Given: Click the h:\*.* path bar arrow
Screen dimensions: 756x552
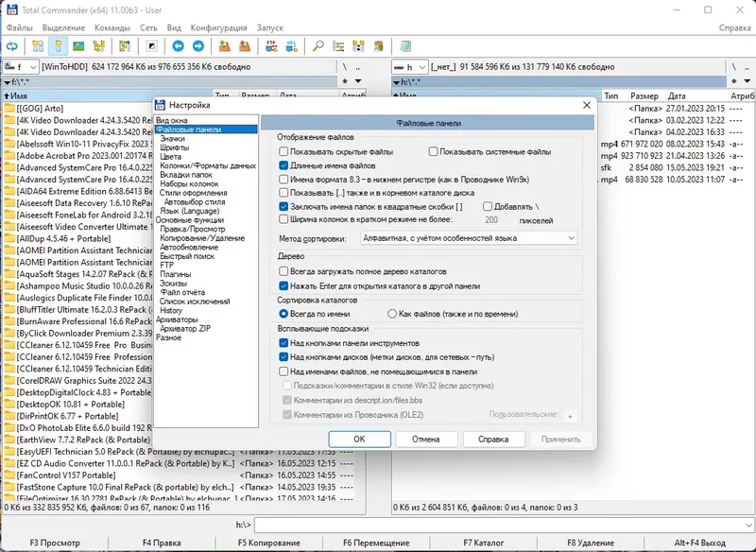Looking at the screenshot, I should click(396, 82).
